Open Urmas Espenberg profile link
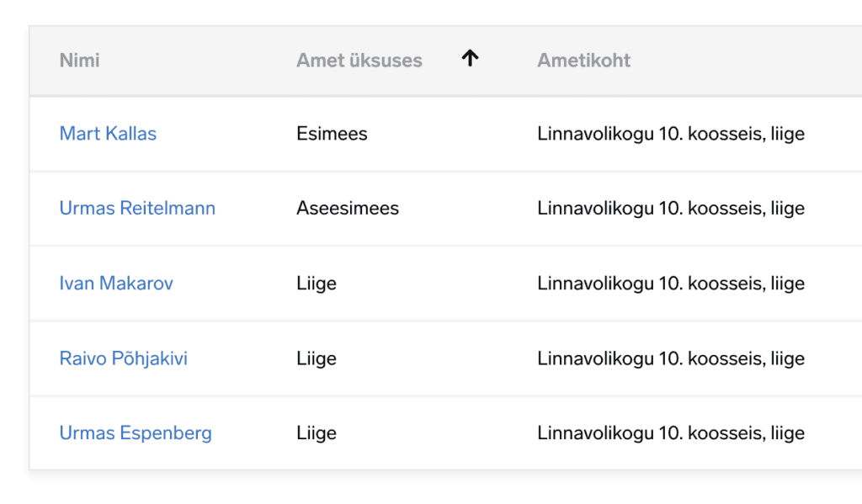Viewport: 862px width, 504px height. pos(136,433)
